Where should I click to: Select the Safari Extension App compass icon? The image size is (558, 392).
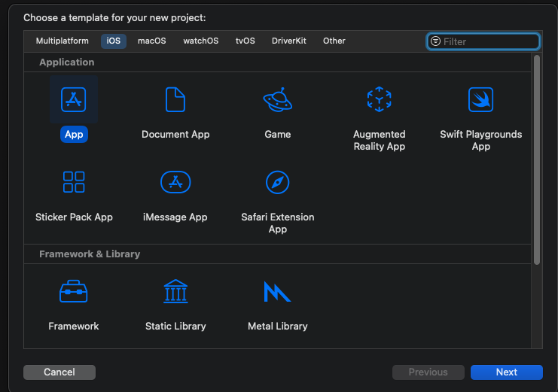tap(278, 182)
